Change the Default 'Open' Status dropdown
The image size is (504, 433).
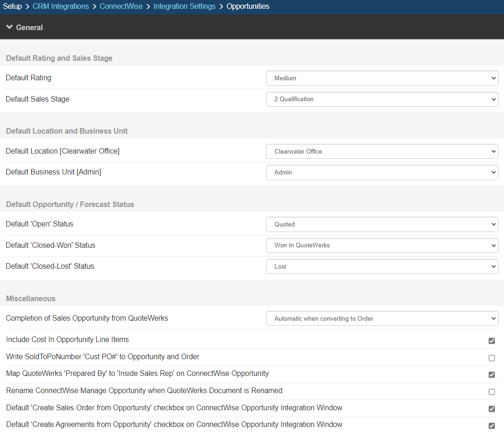tap(382, 224)
